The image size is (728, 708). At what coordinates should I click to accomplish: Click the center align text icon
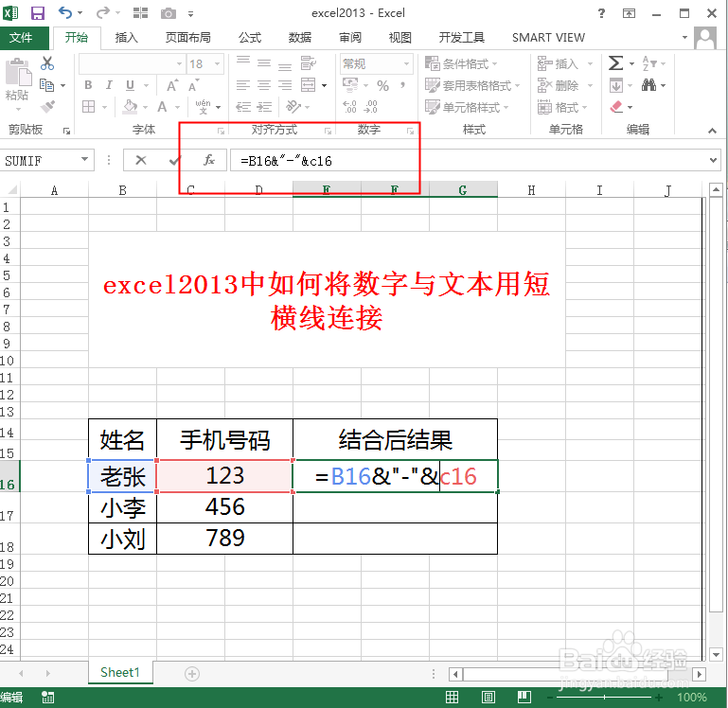pyautogui.click(x=264, y=85)
